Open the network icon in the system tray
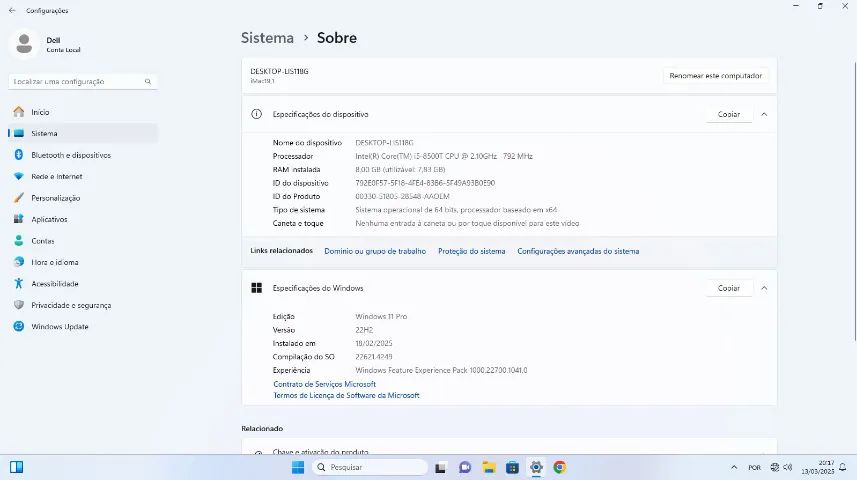Viewport: 857px width, 480px height. point(774,467)
